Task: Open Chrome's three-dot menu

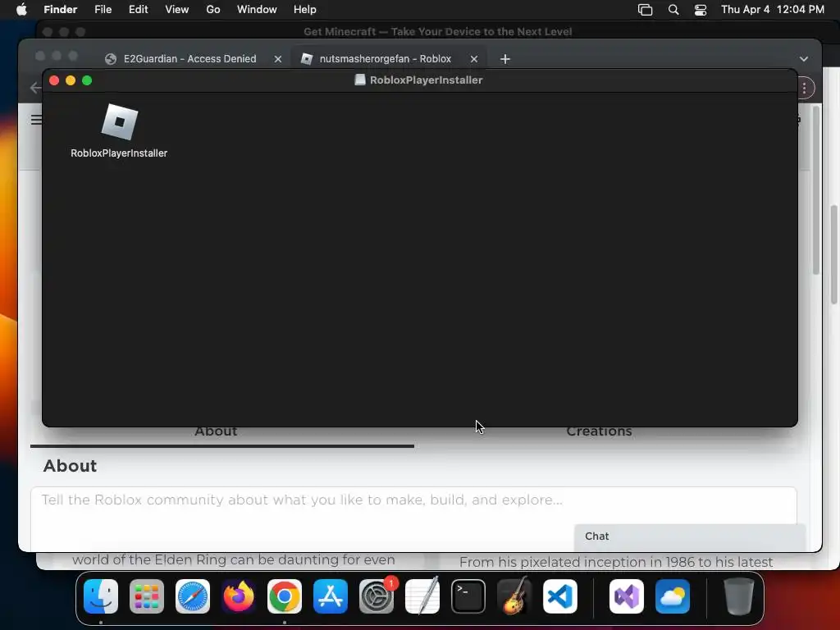Action: (x=804, y=89)
